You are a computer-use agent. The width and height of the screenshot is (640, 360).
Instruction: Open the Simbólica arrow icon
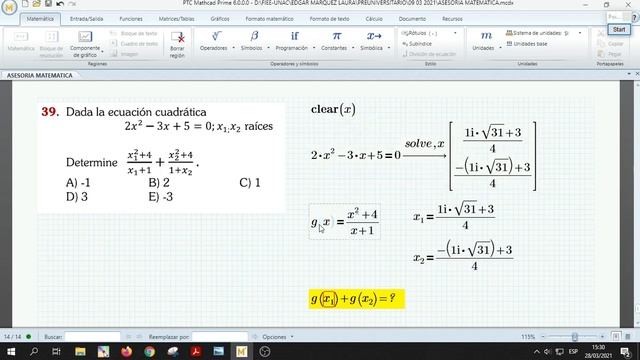coord(374,36)
